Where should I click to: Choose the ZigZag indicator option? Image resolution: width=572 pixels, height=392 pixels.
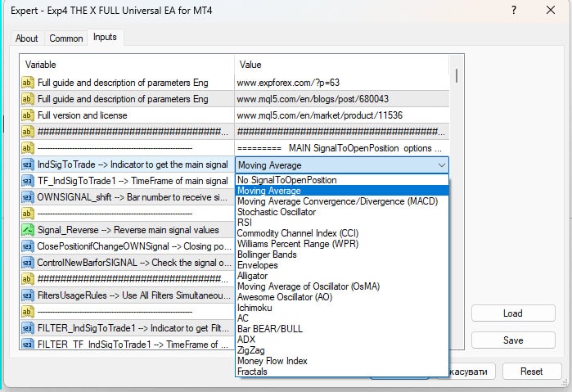tap(251, 350)
